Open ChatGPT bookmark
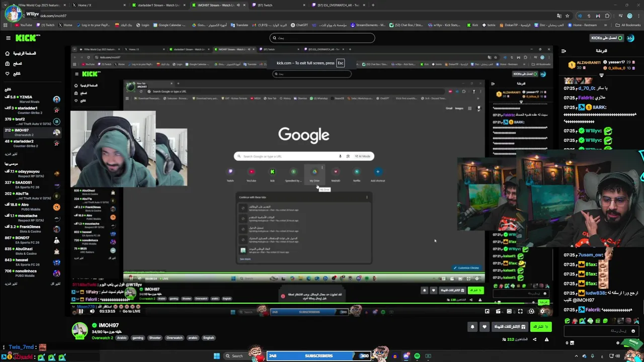This screenshot has height=362, width=644. (x=299, y=25)
